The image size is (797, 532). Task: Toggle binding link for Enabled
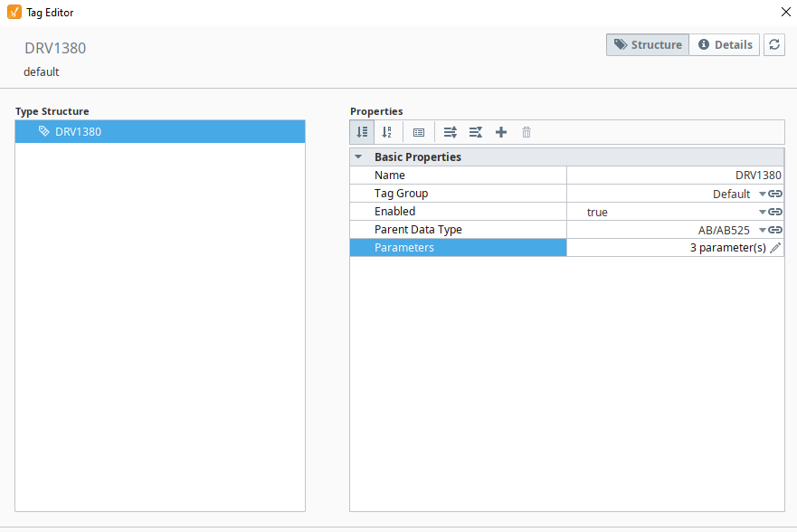pos(775,212)
